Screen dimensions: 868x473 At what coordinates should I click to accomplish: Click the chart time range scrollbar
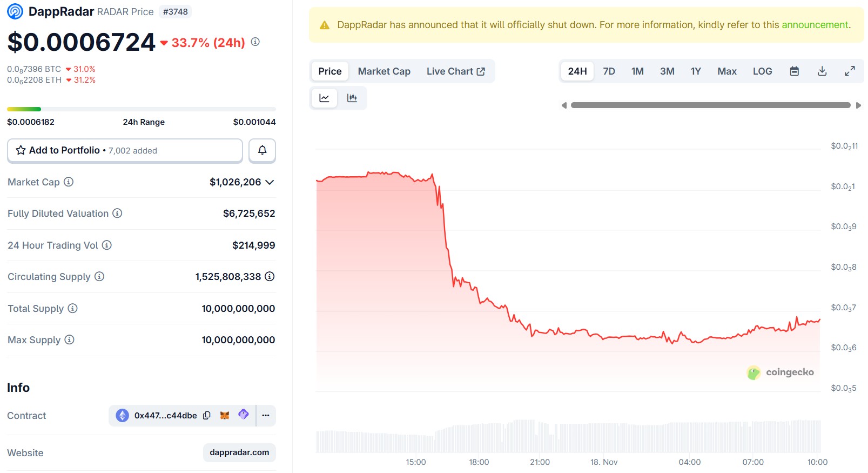click(x=710, y=105)
